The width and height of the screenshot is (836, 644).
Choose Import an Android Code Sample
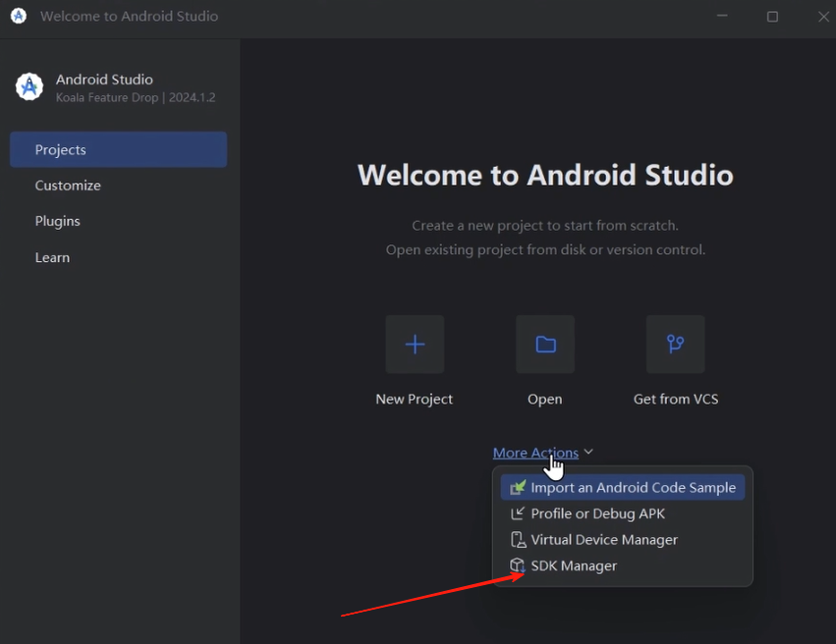(x=623, y=487)
